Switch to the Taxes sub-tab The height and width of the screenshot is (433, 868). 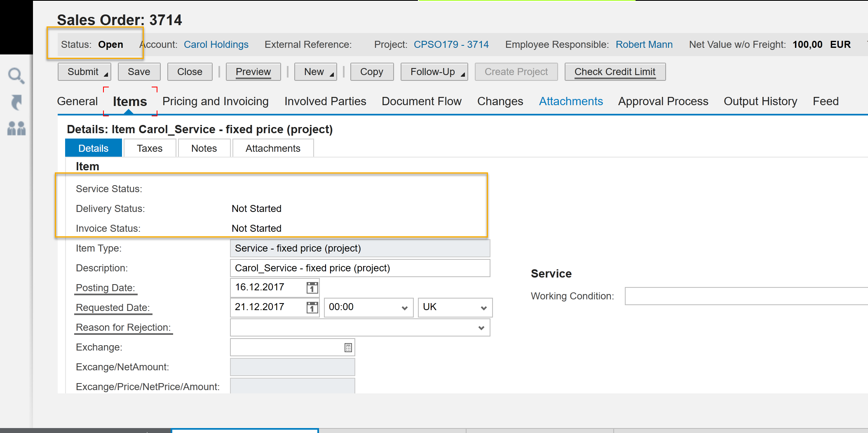click(x=150, y=148)
